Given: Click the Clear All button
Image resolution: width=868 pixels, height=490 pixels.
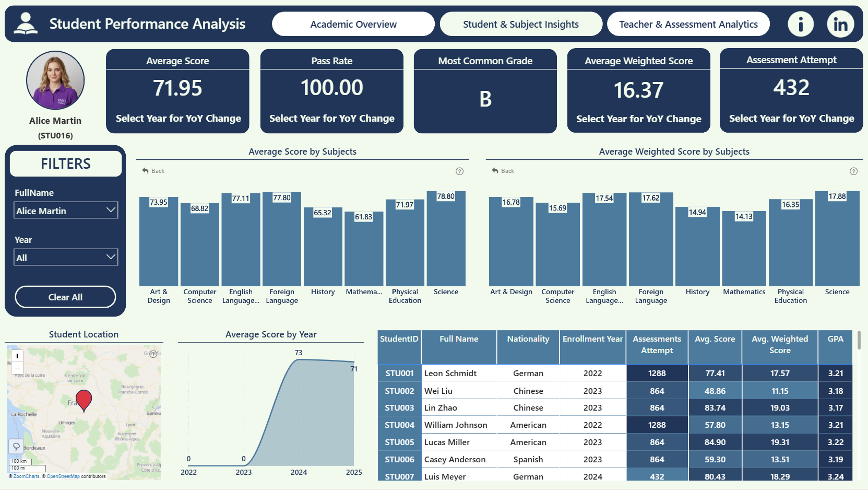Looking at the screenshot, I should click(x=65, y=297).
